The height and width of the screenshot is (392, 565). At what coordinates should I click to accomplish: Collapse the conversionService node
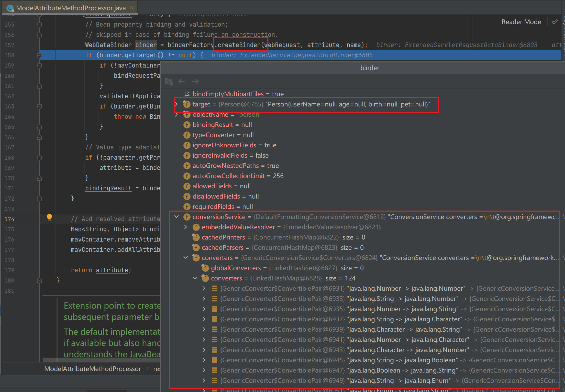pyautogui.click(x=176, y=217)
